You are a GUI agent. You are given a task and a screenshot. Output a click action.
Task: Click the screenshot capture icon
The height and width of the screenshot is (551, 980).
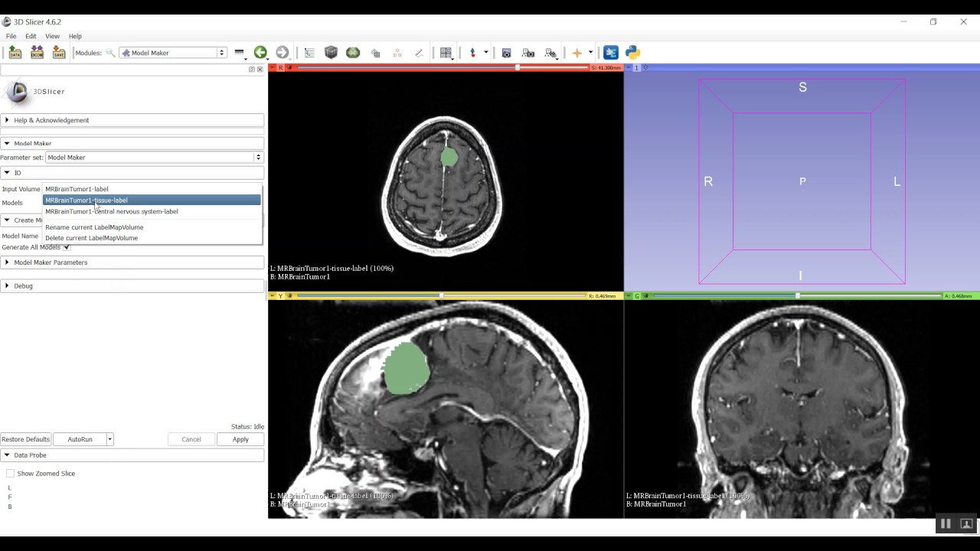coord(506,53)
